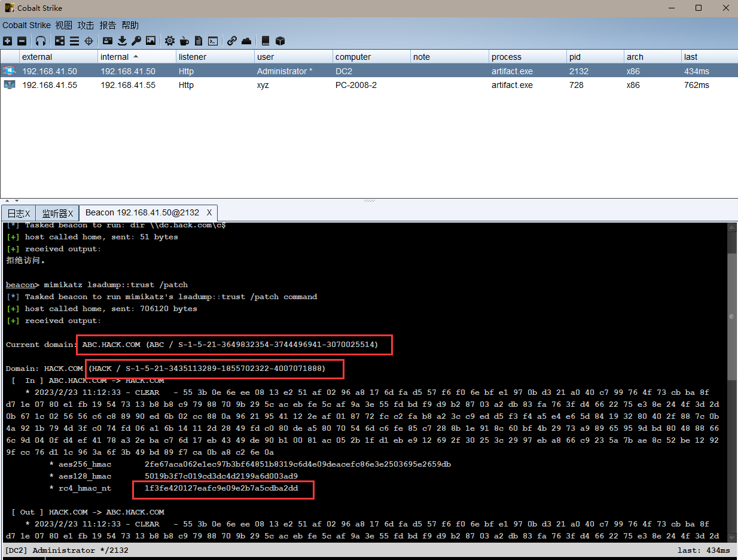Click console scrollbar up arrow
The height and width of the screenshot is (560, 738).
coord(732,227)
